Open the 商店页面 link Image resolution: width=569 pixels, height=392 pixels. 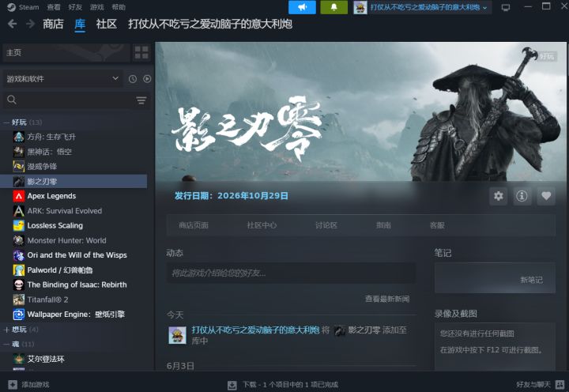point(194,225)
